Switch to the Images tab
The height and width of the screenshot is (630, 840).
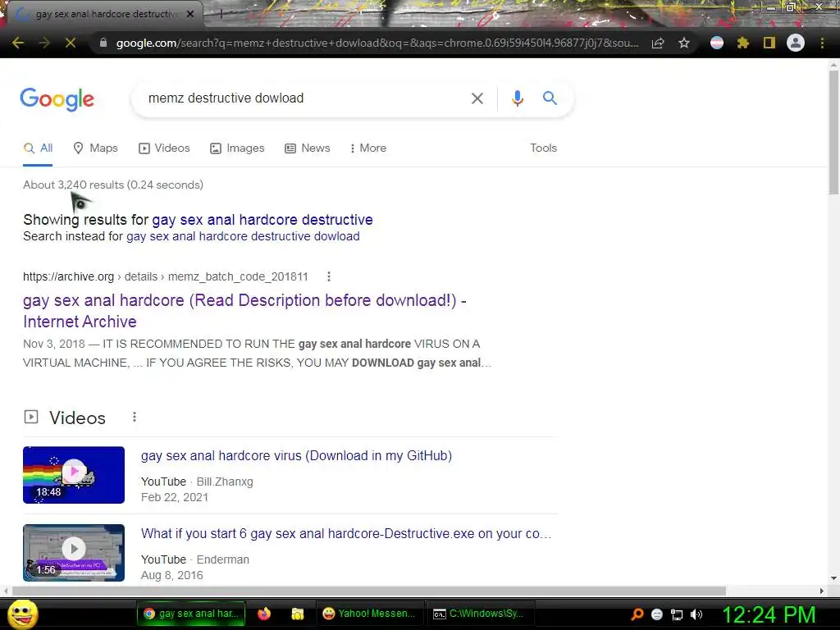point(237,148)
